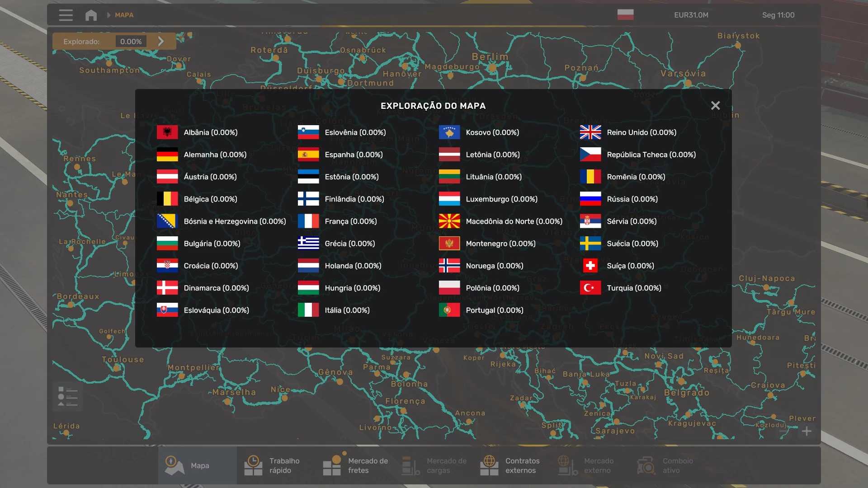Select Alemanha exploration entry
The width and height of the screenshot is (868, 488).
tap(215, 155)
